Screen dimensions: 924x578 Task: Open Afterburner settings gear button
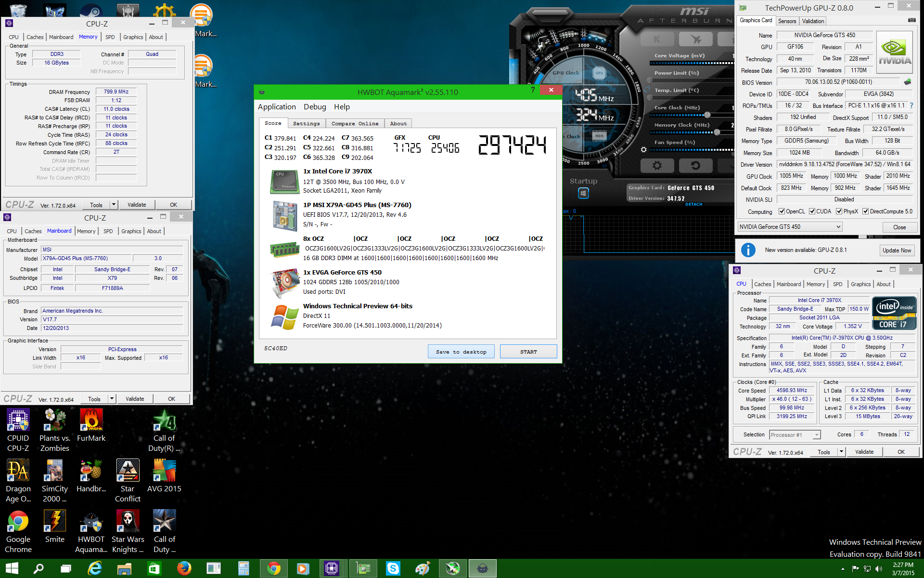657,166
